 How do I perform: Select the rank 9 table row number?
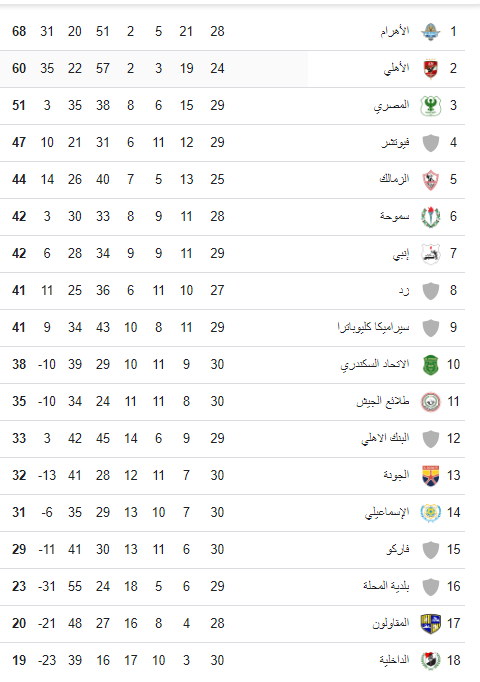pyautogui.click(x=453, y=327)
